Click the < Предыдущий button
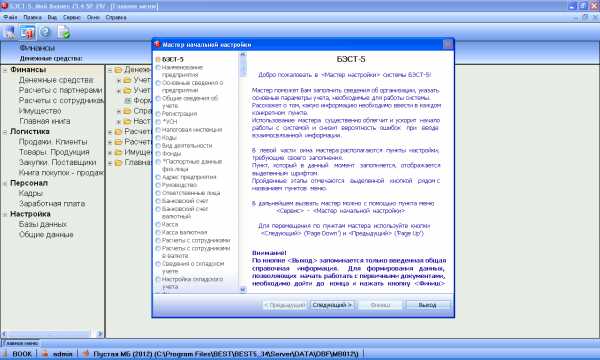 [284, 305]
